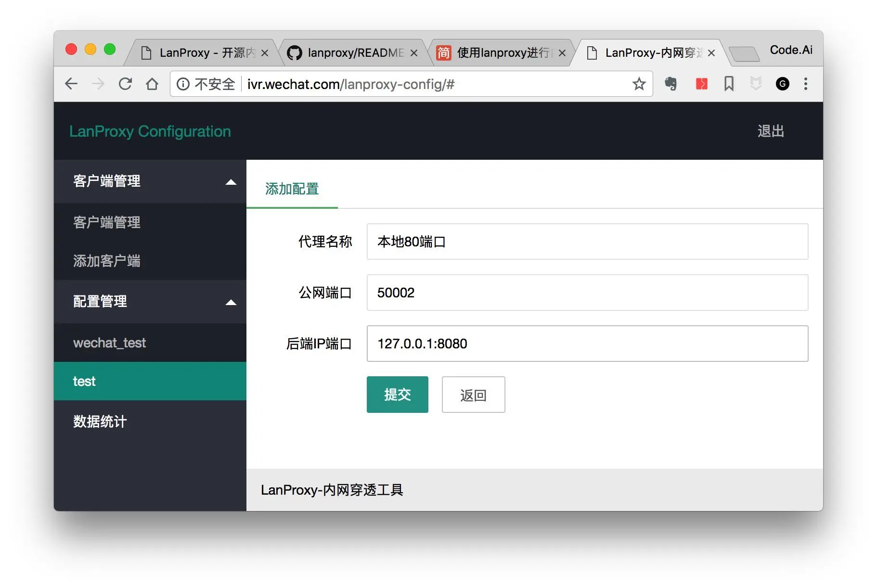Focus the 后端IP端口 input field
The width and height of the screenshot is (877, 588).
pyautogui.click(x=587, y=344)
